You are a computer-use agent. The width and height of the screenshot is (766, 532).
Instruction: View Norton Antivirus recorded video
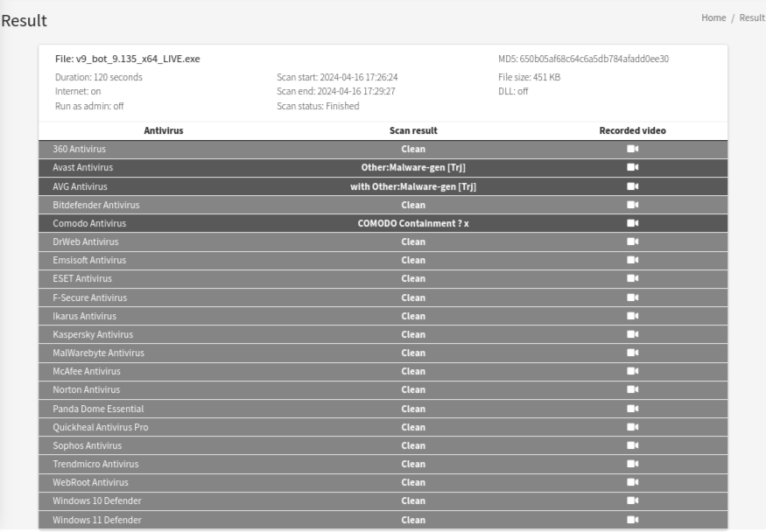point(633,389)
